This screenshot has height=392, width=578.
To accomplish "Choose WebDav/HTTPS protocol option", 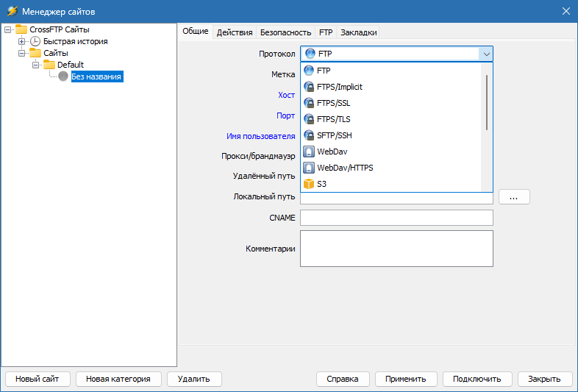I will [391, 168].
